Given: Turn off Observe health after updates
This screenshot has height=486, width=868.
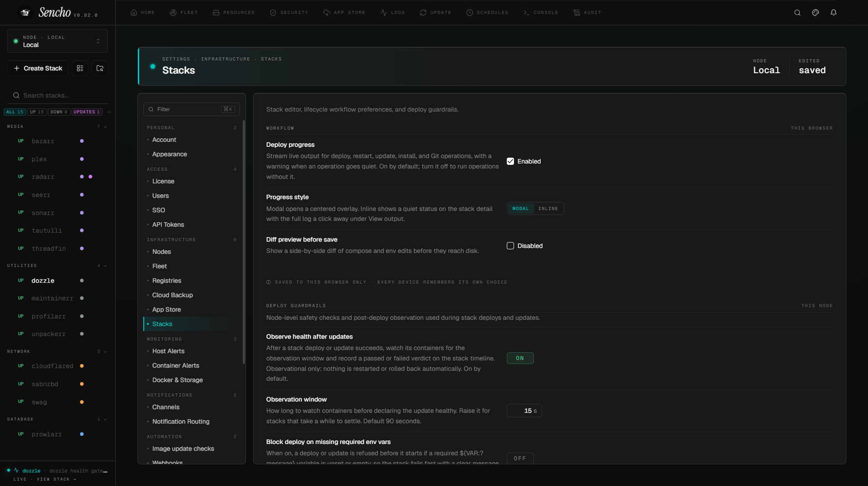Looking at the screenshot, I should (520, 358).
